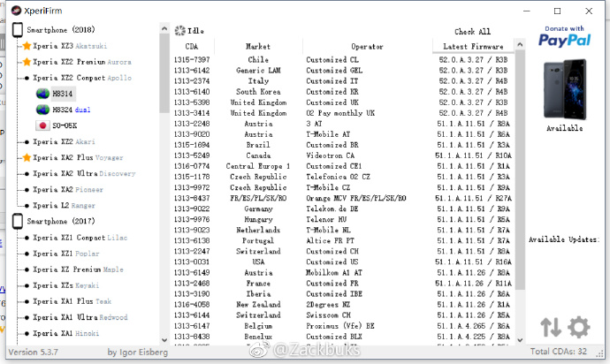This screenshot has height=364, width=610.
Task: Select the Videotron CA Canada row
Action: (x=342, y=155)
